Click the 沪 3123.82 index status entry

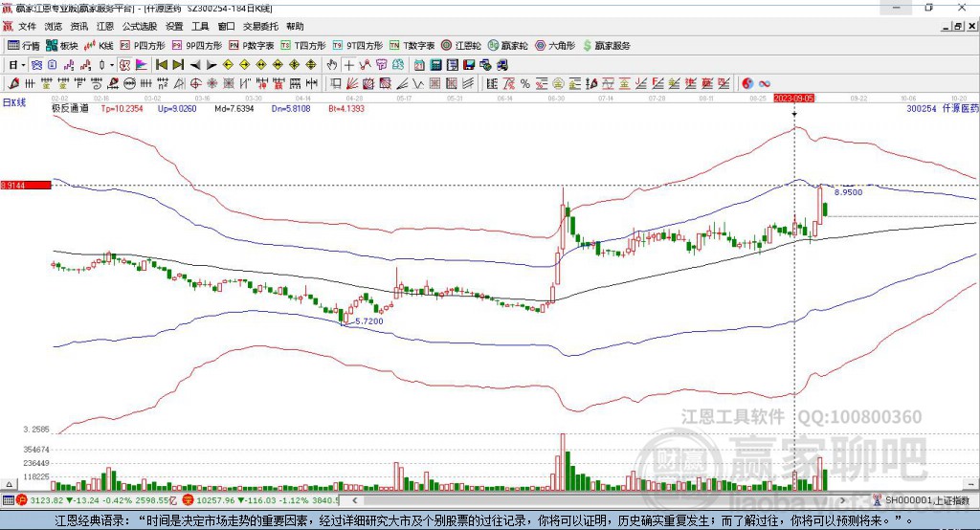point(97,500)
